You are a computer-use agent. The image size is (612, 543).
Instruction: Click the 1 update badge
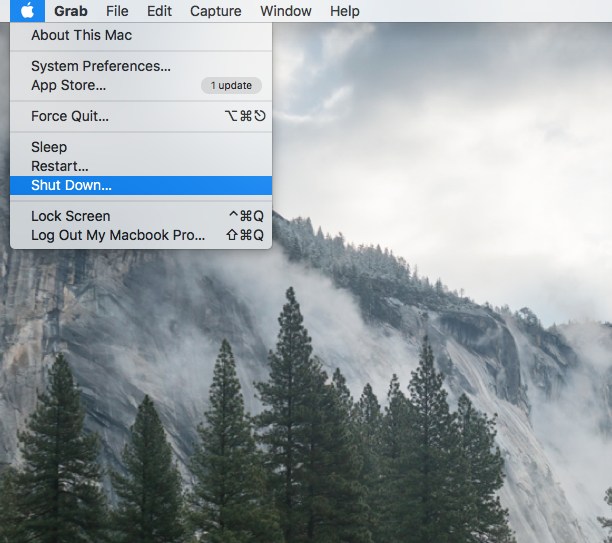tap(231, 85)
